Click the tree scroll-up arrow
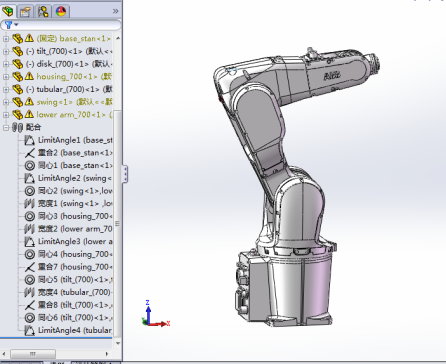Screen dimensions: 446x364 118,38
